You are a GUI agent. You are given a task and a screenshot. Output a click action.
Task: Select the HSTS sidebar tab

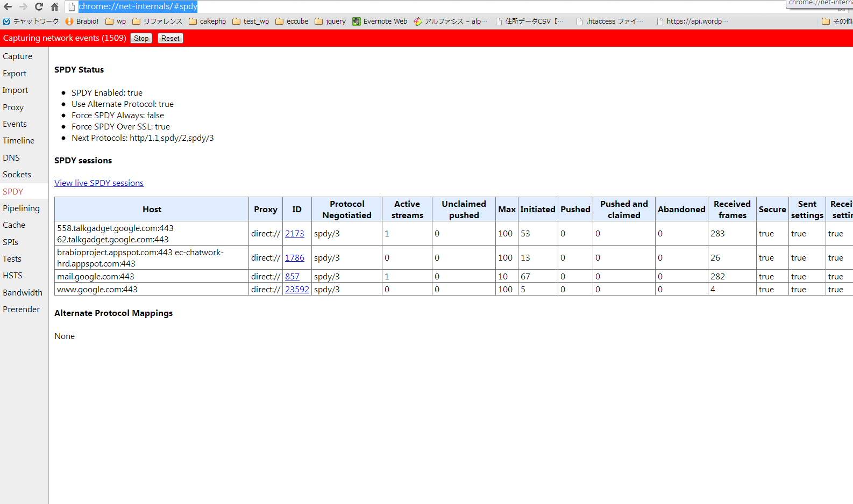coord(12,276)
